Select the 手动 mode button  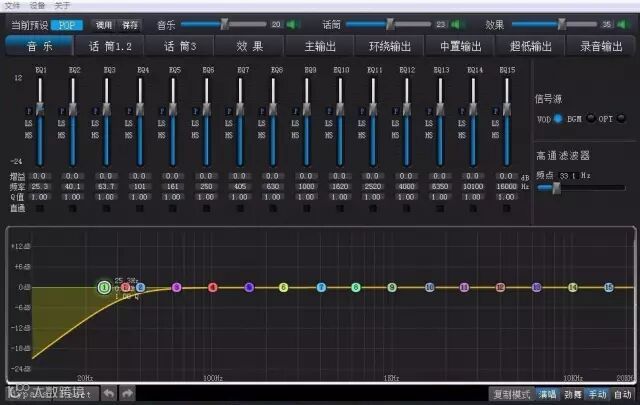(597, 394)
